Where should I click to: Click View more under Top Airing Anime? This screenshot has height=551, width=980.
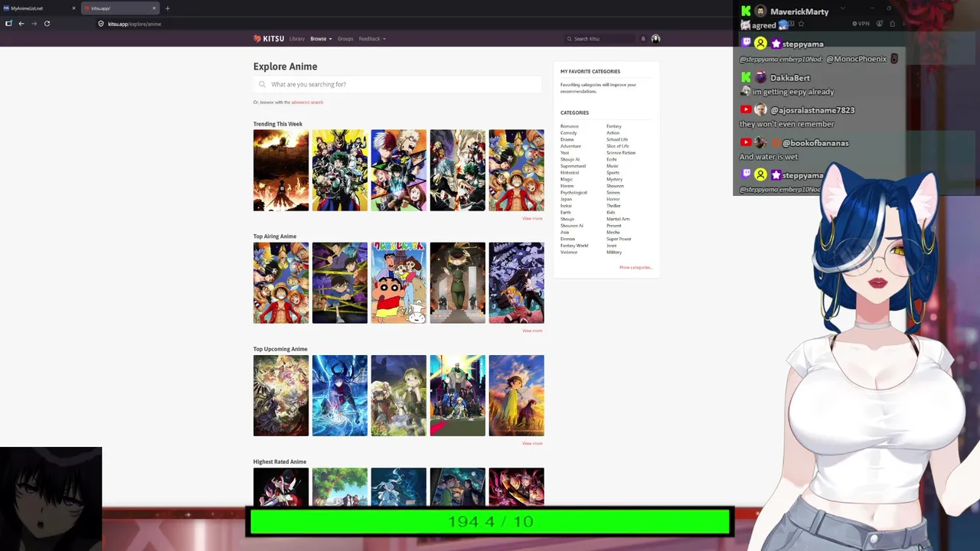[532, 331]
